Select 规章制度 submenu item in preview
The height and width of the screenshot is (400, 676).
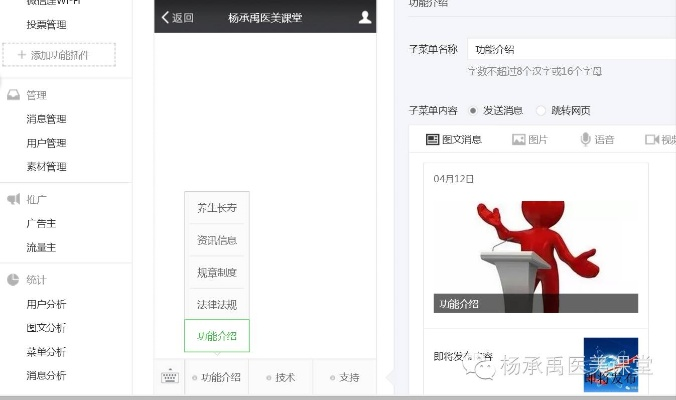(x=217, y=272)
